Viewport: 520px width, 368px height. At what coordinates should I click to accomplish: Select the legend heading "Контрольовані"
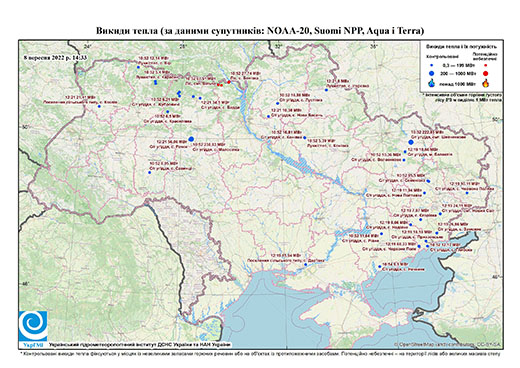click(443, 57)
